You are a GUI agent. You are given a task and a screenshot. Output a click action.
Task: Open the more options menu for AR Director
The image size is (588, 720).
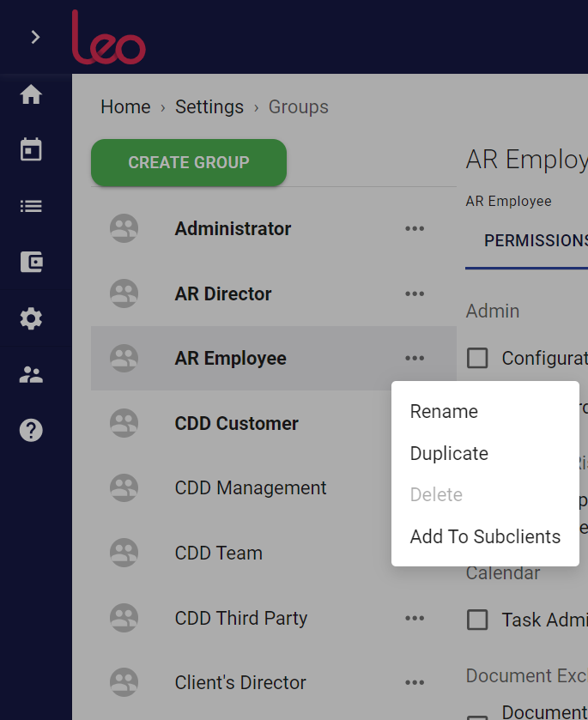(x=415, y=293)
